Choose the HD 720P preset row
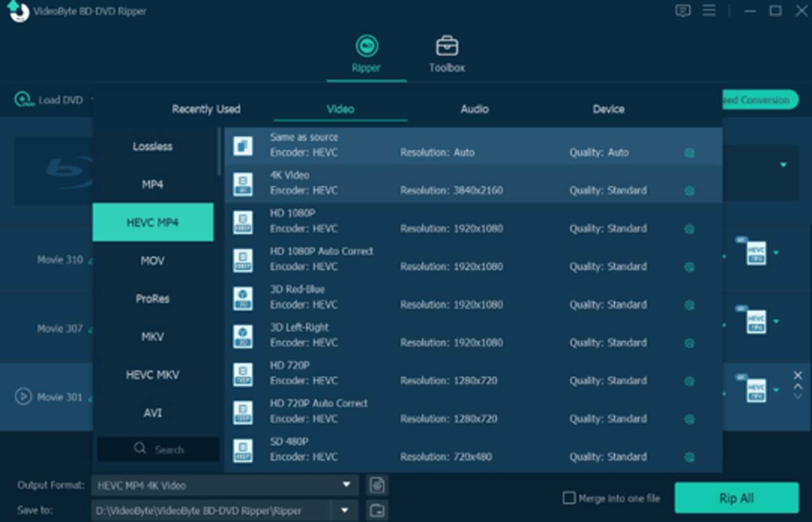The height and width of the screenshot is (522, 812). point(444,373)
